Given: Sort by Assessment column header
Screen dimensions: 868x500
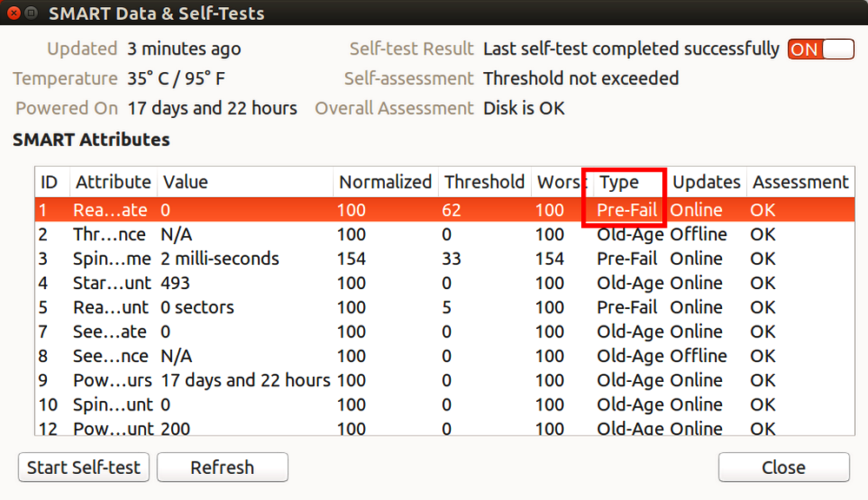Looking at the screenshot, I should (800, 182).
